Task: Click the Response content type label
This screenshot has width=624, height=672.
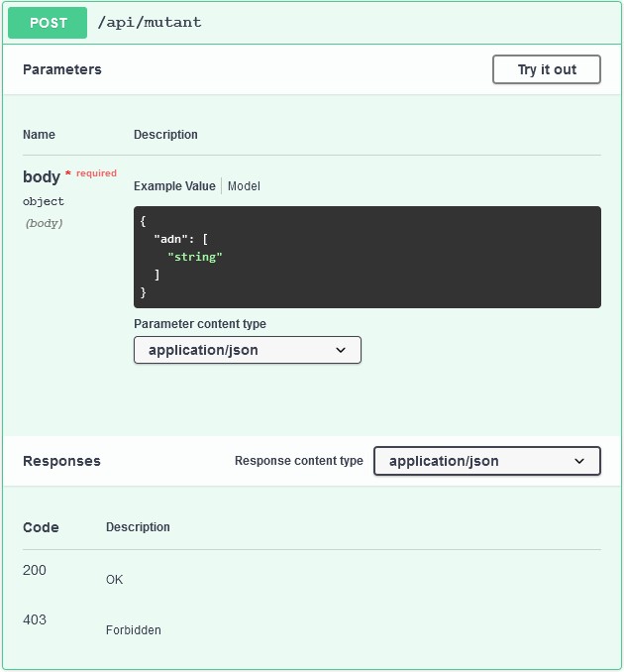Action: [x=299, y=461]
